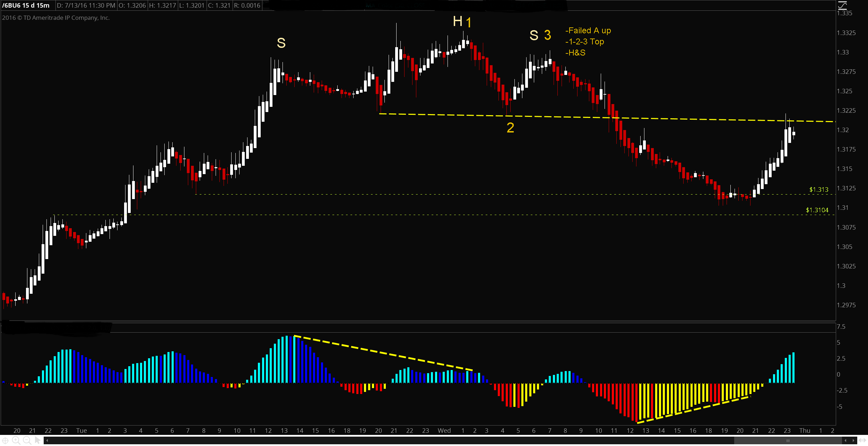
Task: Click scrollbar left arrow beside pointer tool
Action: 47,440
